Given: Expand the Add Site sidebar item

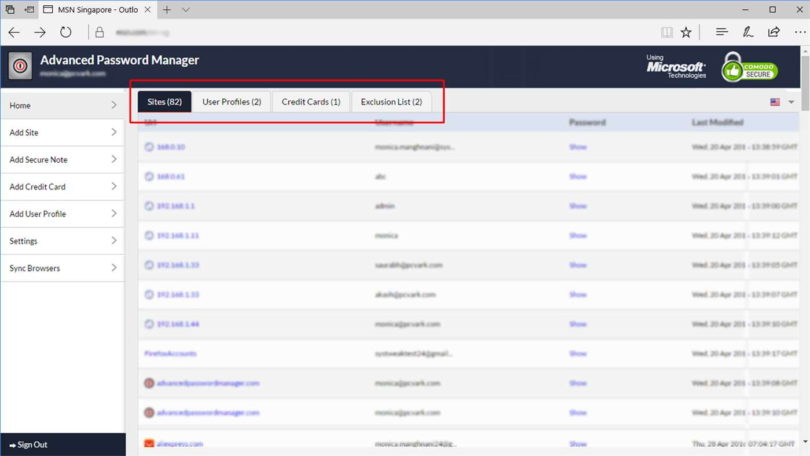Looking at the screenshot, I should (62, 132).
